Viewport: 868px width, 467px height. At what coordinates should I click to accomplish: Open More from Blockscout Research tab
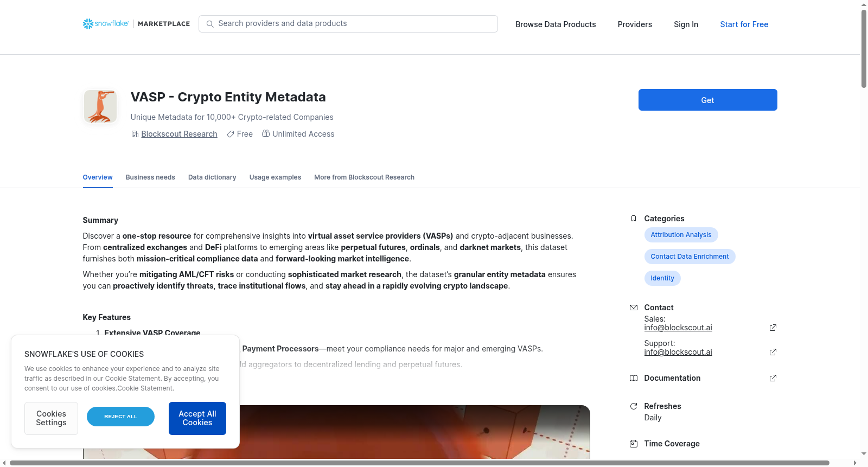pos(364,177)
